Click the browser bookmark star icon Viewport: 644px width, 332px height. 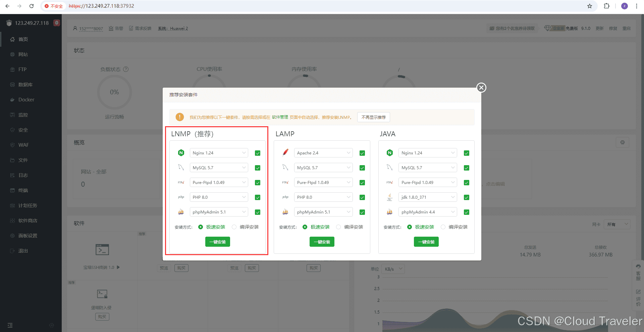pos(589,6)
